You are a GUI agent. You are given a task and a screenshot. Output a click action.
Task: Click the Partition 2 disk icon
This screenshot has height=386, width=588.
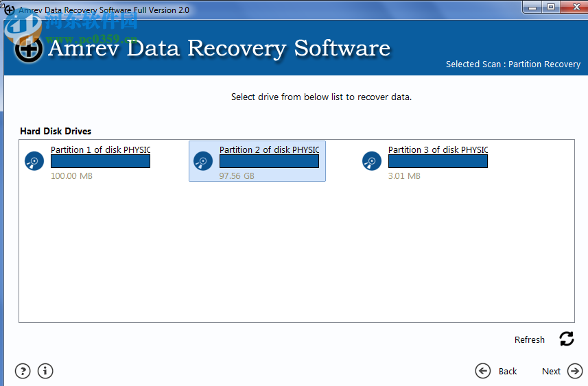click(x=203, y=161)
